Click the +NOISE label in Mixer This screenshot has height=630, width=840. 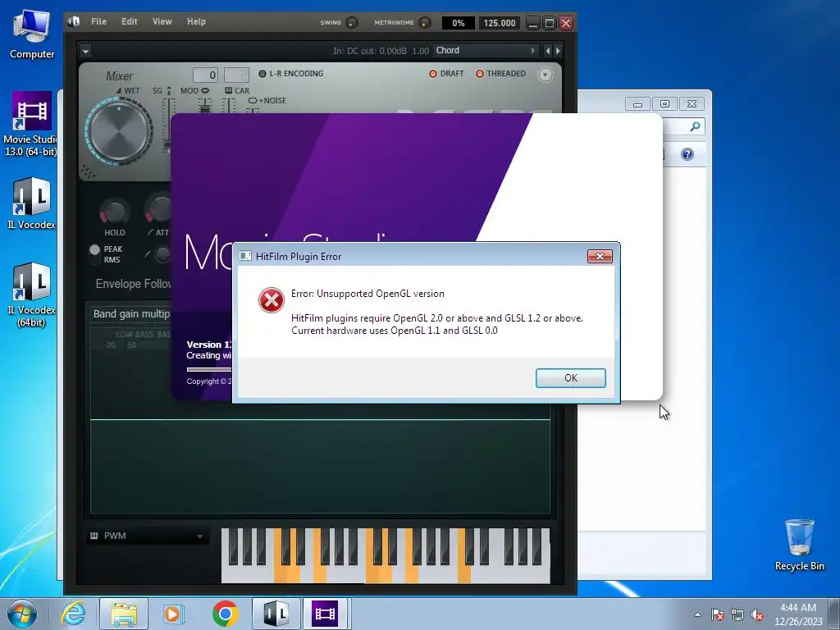[267, 100]
